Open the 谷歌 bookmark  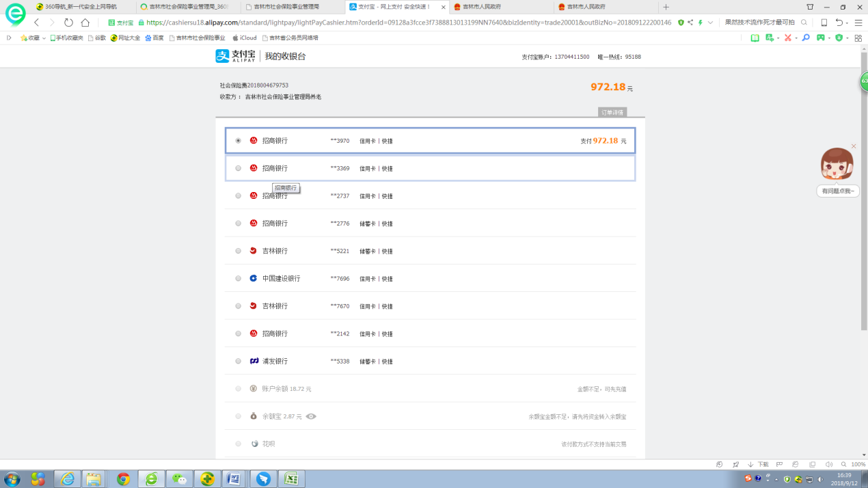(97, 38)
